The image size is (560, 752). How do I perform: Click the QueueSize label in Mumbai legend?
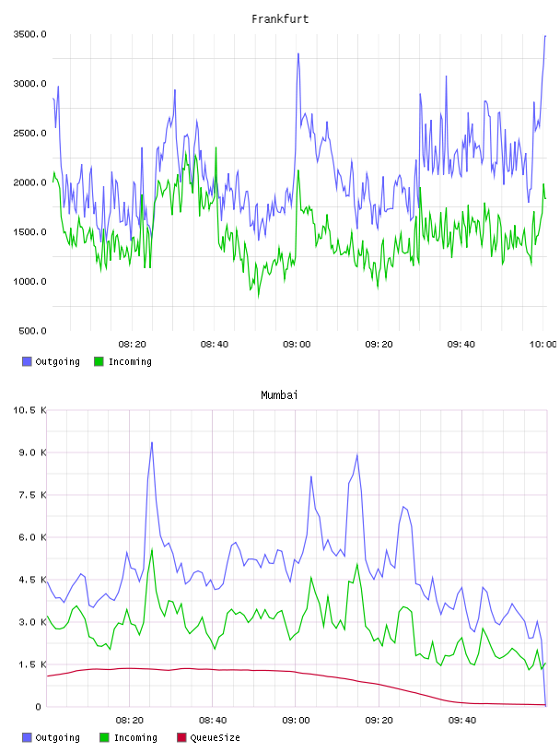click(x=215, y=737)
